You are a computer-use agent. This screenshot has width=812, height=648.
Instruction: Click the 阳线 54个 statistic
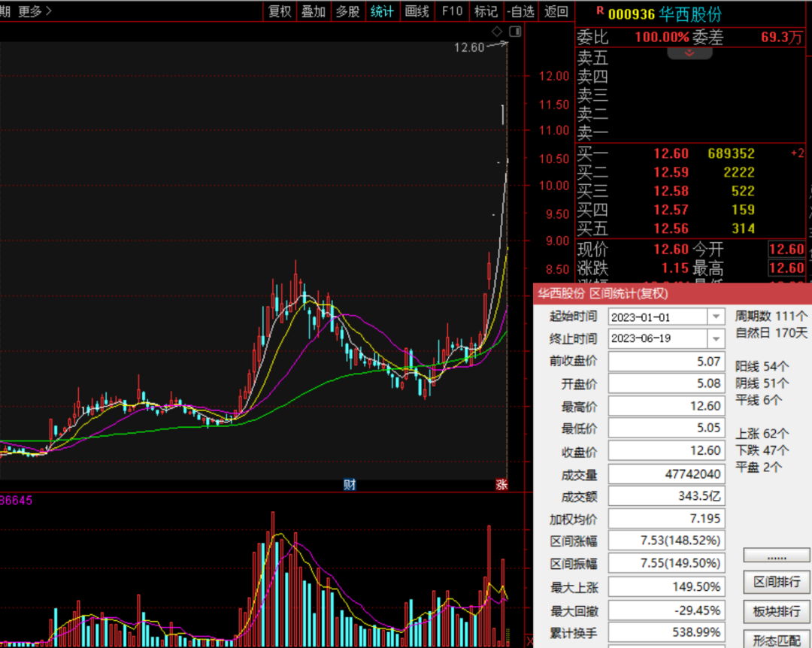point(762,367)
